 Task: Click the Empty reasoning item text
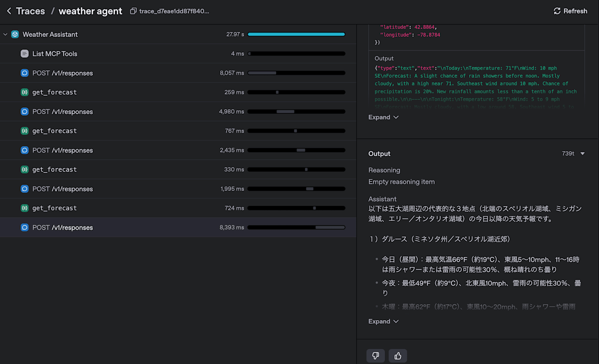(x=401, y=182)
